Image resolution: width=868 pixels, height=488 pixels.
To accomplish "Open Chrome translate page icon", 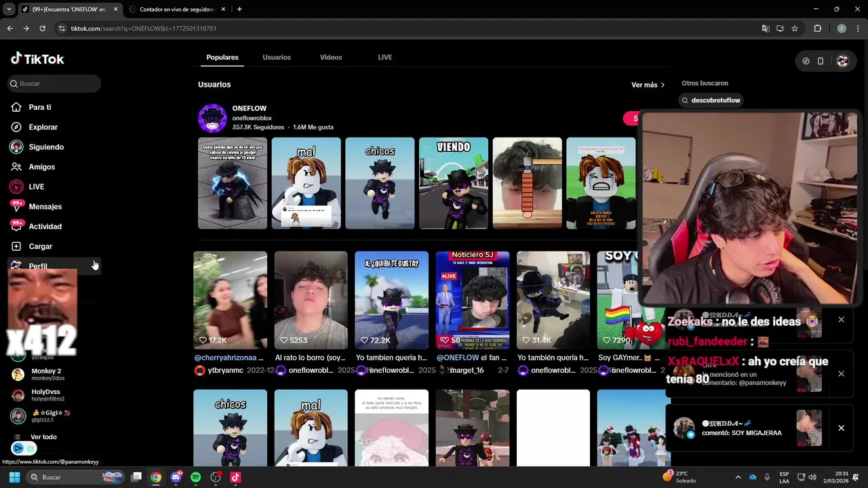I will click(x=766, y=28).
